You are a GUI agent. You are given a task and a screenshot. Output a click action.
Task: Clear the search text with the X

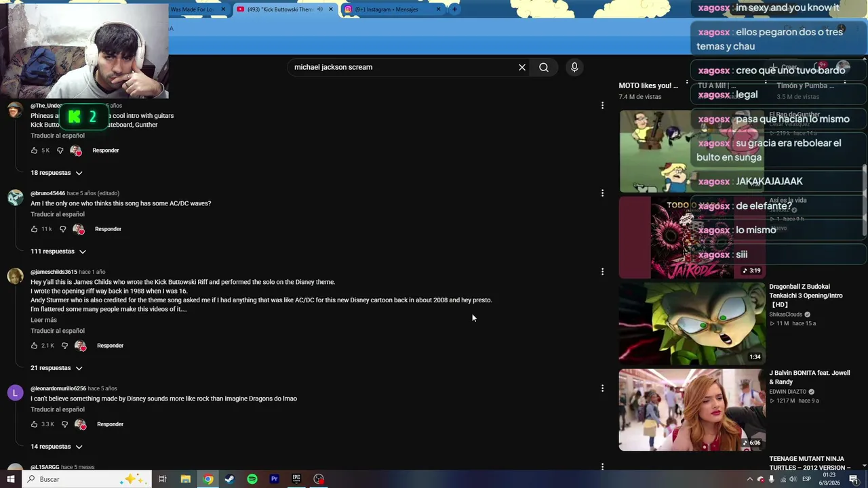(x=522, y=67)
